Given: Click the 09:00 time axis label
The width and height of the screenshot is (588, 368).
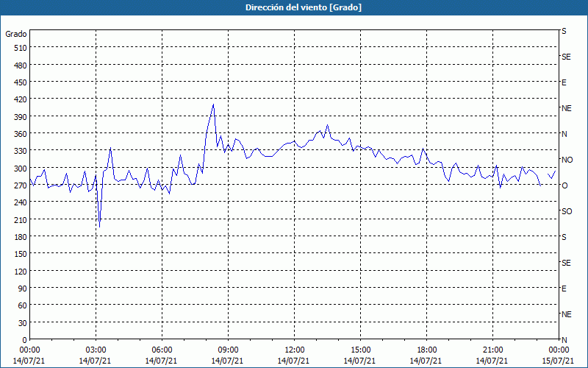Looking at the screenshot, I should (228, 350).
